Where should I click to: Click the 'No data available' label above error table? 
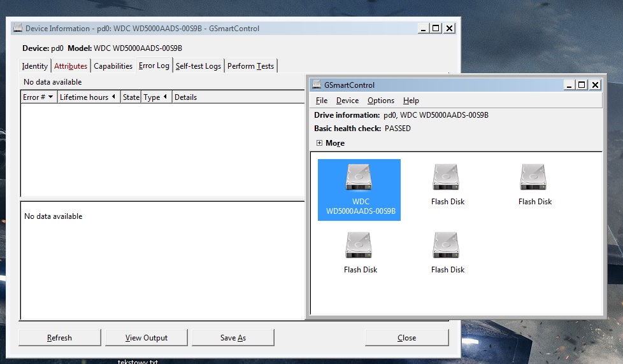(x=52, y=82)
